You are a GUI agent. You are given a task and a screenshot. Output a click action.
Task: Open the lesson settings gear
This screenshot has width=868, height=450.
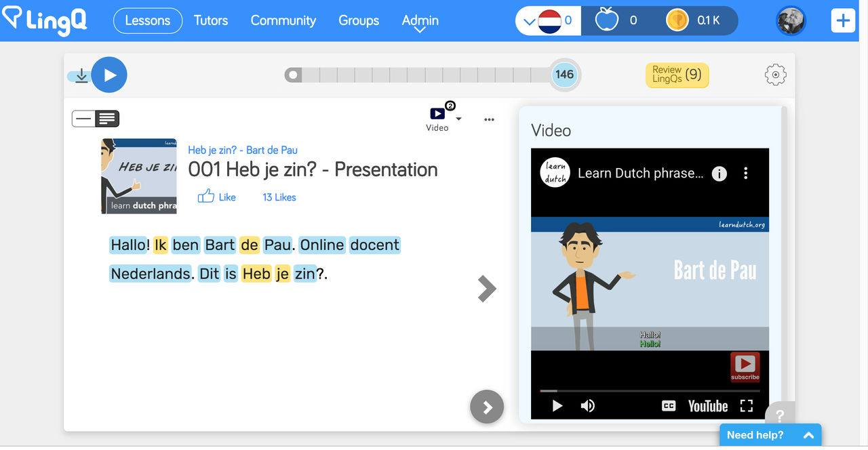775,75
